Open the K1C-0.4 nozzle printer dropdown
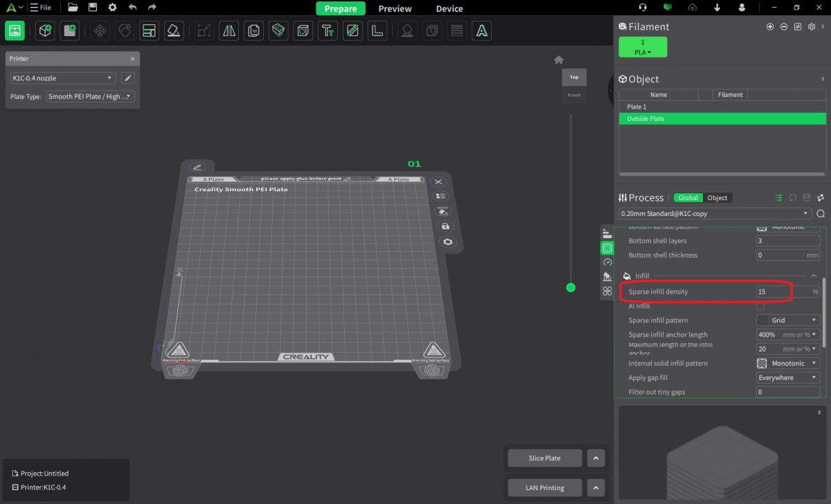The width and height of the screenshot is (831, 504). 62,78
